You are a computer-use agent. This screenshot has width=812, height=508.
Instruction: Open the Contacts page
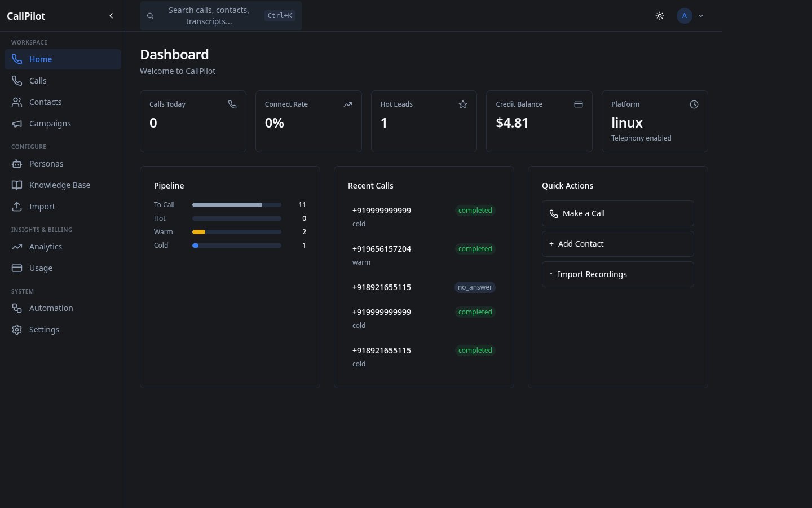(x=63, y=102)
